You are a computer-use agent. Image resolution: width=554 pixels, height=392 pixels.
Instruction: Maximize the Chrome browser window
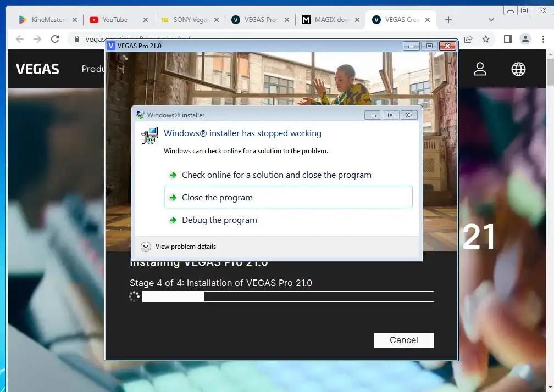click(524, 10)
